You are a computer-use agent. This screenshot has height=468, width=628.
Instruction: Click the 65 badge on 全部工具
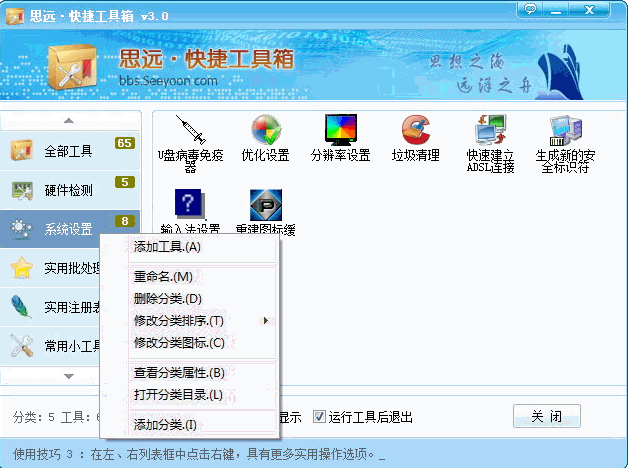(x=125, y=143)
